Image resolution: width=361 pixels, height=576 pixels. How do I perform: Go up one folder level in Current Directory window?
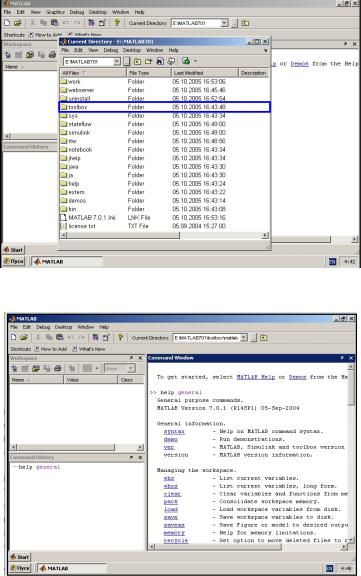coord(137,61)
